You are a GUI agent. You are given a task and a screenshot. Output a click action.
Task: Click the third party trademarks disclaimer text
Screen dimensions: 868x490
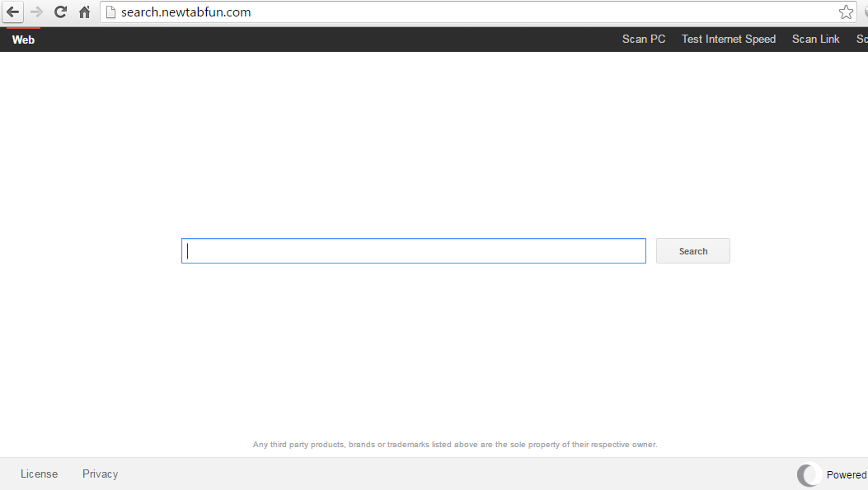[455, 445]
